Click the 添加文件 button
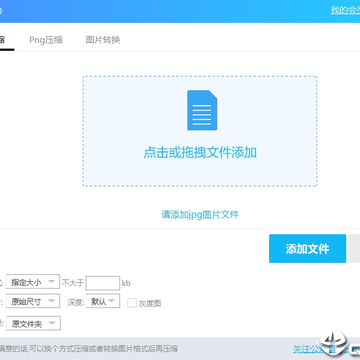The image size is (360, 360). (307, 249)
